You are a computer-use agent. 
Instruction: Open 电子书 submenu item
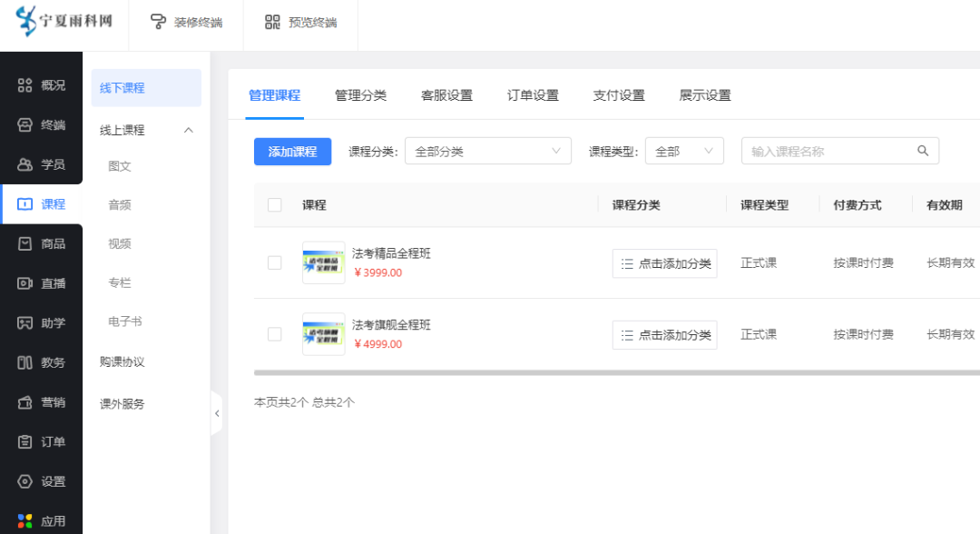tap(125, 321)
